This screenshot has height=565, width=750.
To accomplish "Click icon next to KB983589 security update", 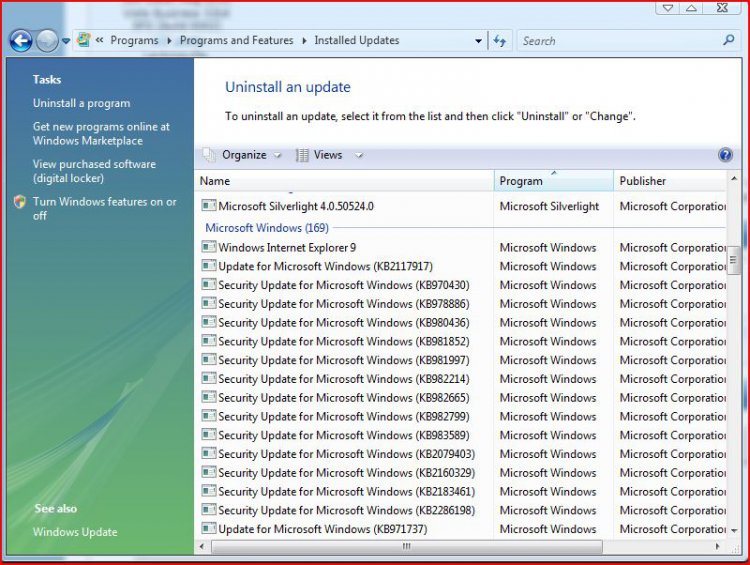I will (x=209, y=435).
